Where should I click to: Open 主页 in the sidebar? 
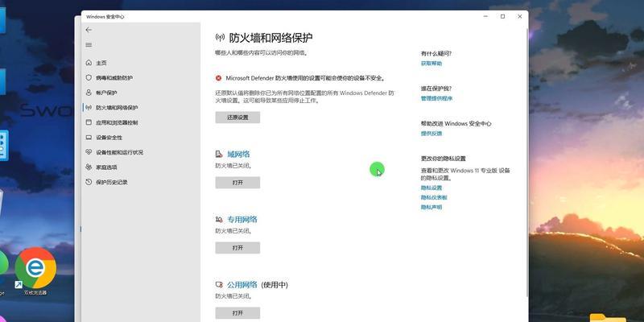click(101, 63)
